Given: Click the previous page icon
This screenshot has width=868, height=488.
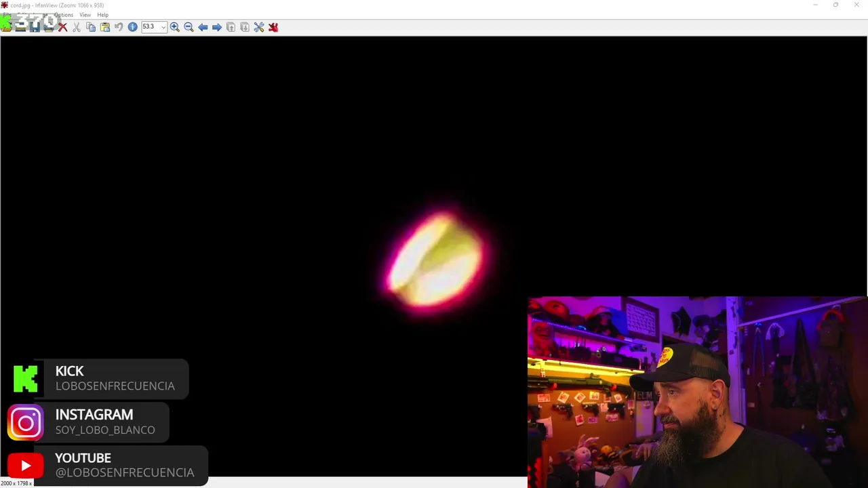Looking at the screenshot, I should (x=231, y=27).
